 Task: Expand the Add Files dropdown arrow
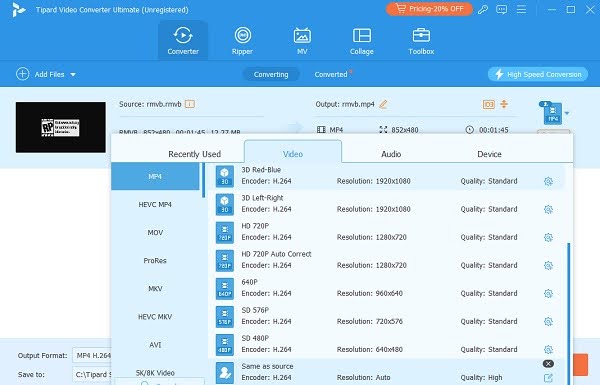[73, 75]
